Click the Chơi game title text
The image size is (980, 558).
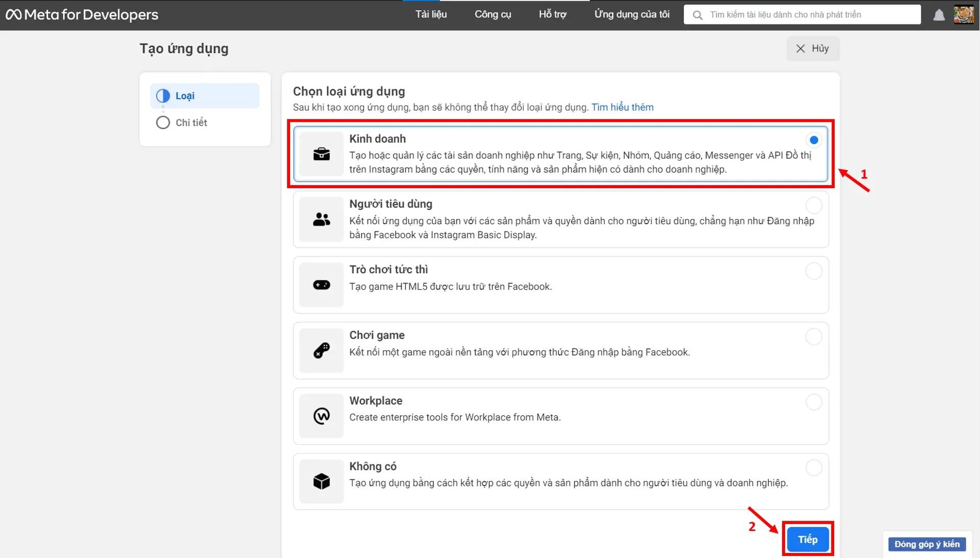[377, 335]
